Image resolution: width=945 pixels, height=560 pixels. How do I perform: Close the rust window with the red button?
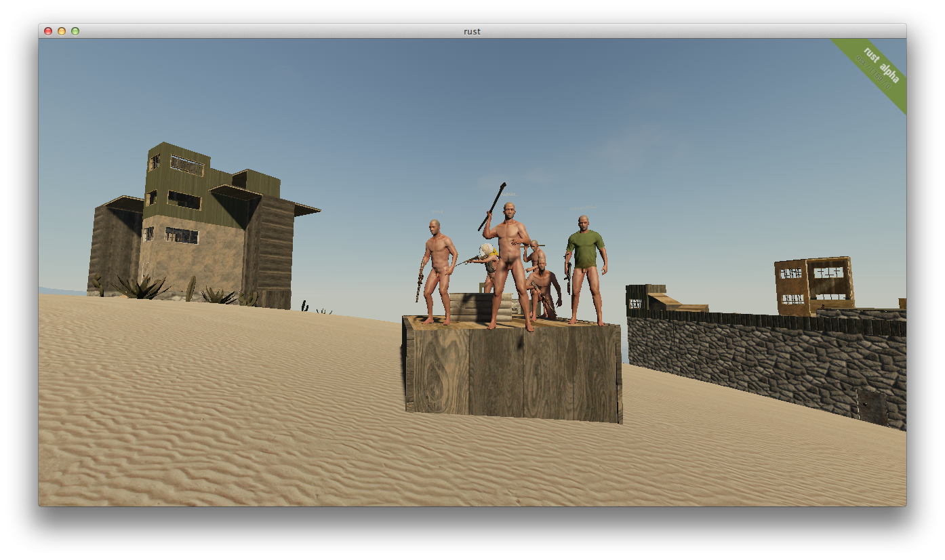[x=48, y=31]
